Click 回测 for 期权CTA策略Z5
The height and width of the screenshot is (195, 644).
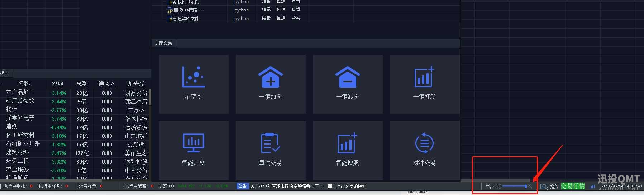(x=281, y=10)
